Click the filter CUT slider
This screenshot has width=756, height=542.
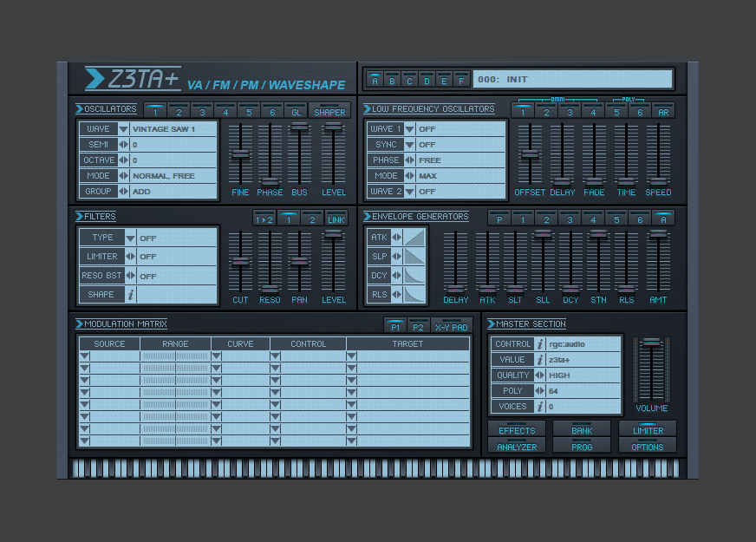(240, 262)
